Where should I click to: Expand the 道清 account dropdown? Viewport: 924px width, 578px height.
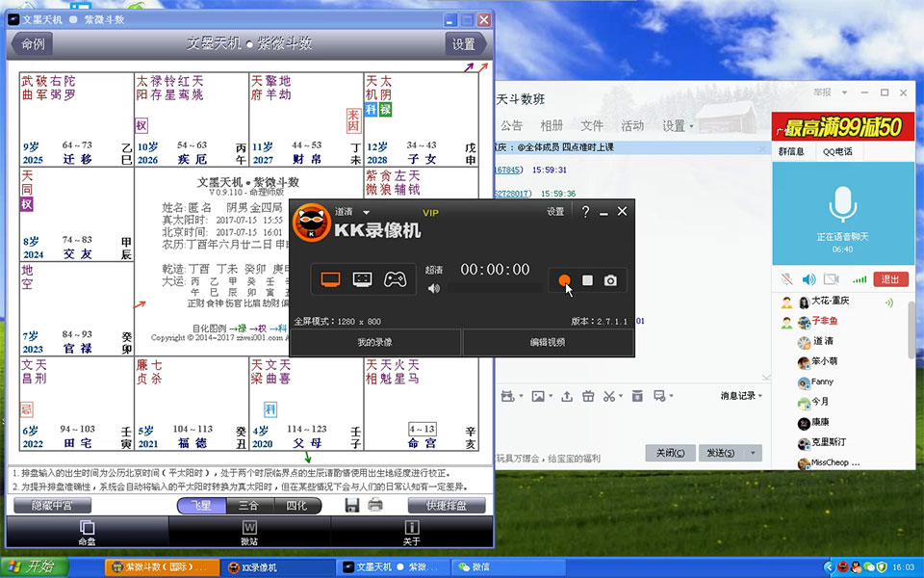(x=366, y=212)
